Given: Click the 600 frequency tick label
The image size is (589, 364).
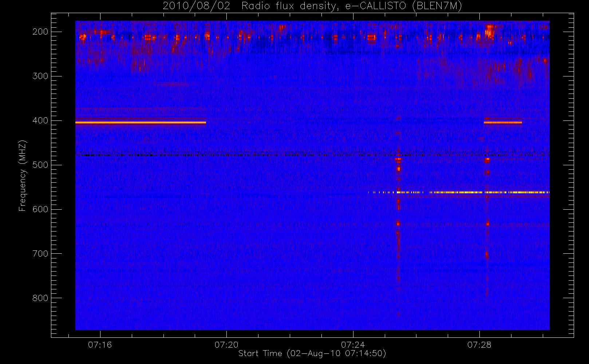Looking at the screenshot, I should pyautogui.click(x=40, y=209).
